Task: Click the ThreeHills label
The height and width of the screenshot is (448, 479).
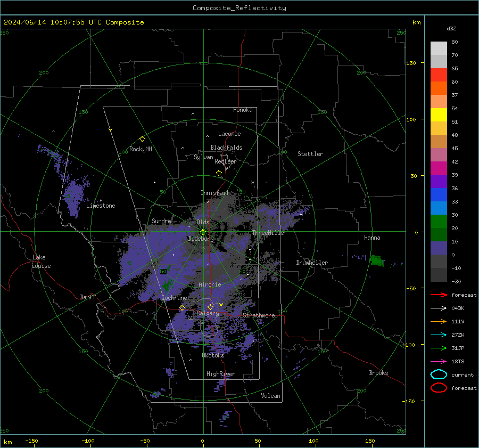Action: (x=268, y=233)
